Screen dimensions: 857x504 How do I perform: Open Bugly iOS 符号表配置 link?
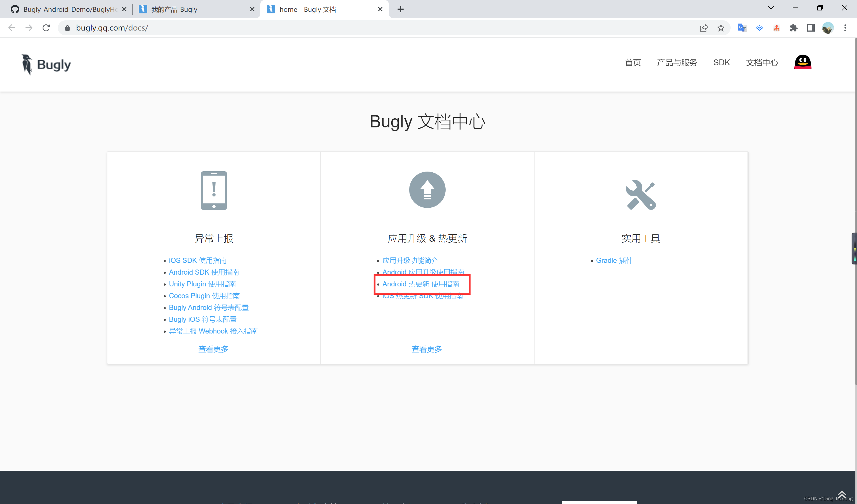tap(203, 320)
